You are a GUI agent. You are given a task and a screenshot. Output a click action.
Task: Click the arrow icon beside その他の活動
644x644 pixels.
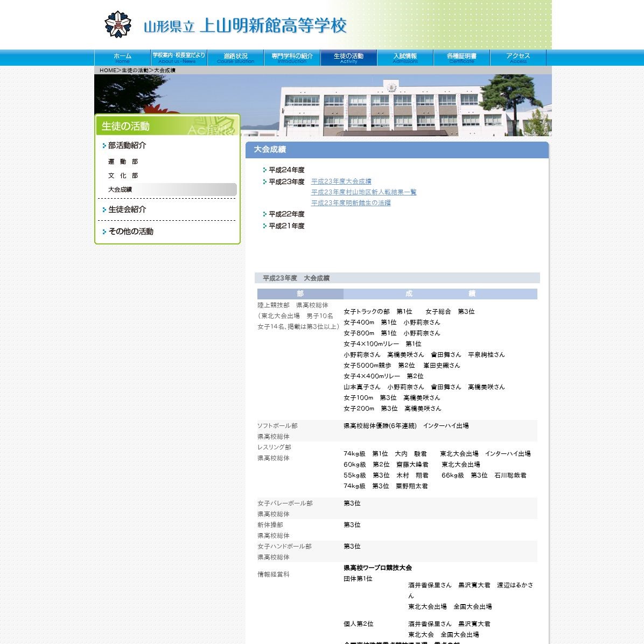tap(104, 232)
